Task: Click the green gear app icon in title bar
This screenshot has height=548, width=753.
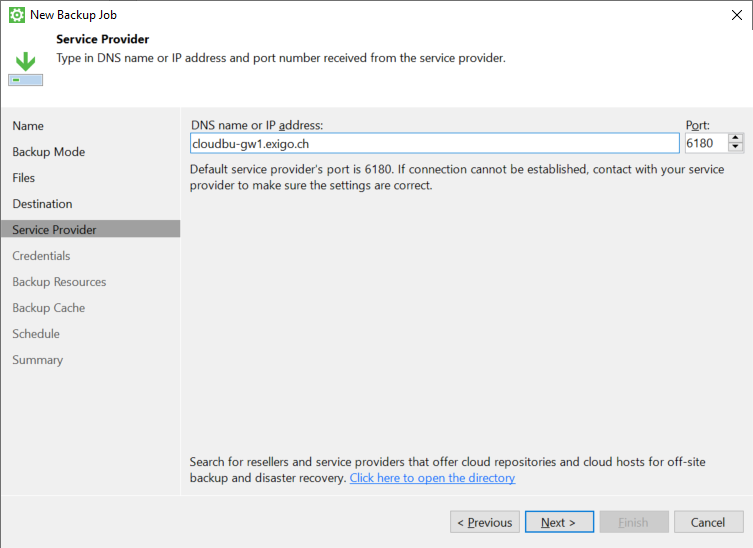Action: [17, 15]
